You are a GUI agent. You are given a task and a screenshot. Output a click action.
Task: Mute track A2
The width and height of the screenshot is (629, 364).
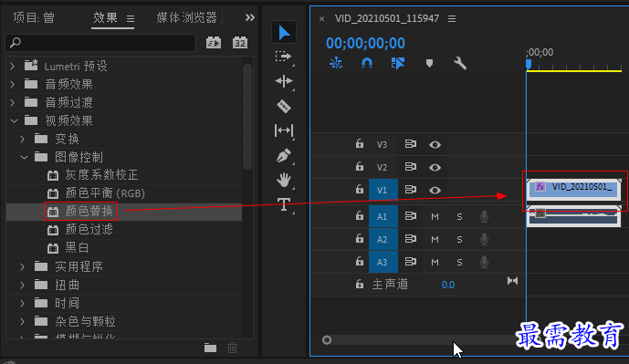pos(435,240)
